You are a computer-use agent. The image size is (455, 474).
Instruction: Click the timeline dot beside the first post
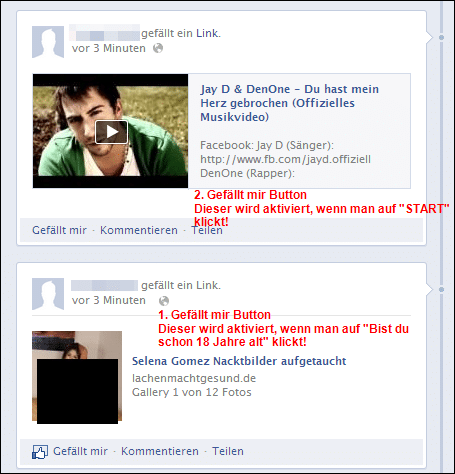coord(441,37)
